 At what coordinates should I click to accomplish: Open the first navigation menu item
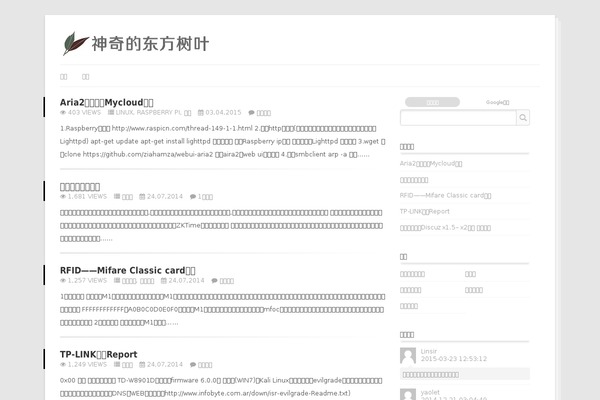(x=64, y=77)
